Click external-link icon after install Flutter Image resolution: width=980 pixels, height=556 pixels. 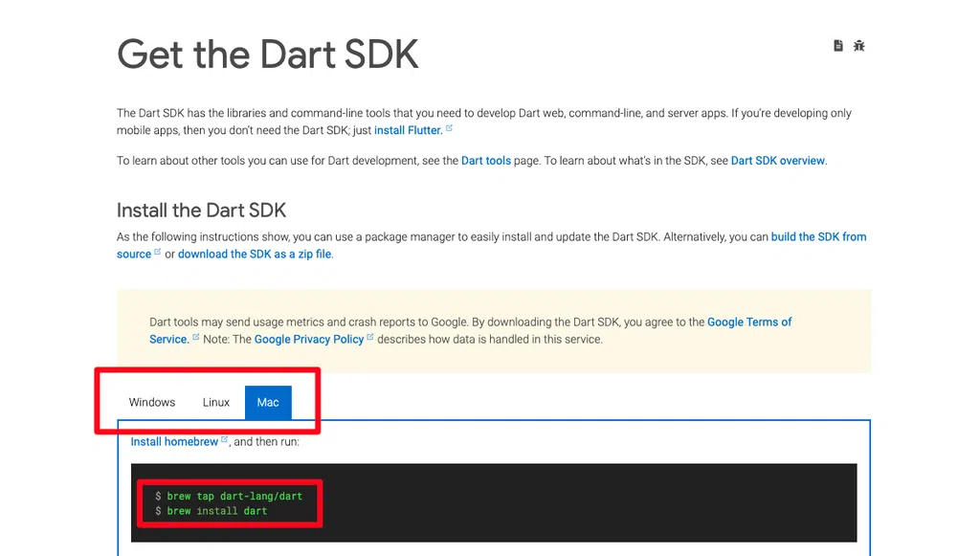tap(449, 128)
